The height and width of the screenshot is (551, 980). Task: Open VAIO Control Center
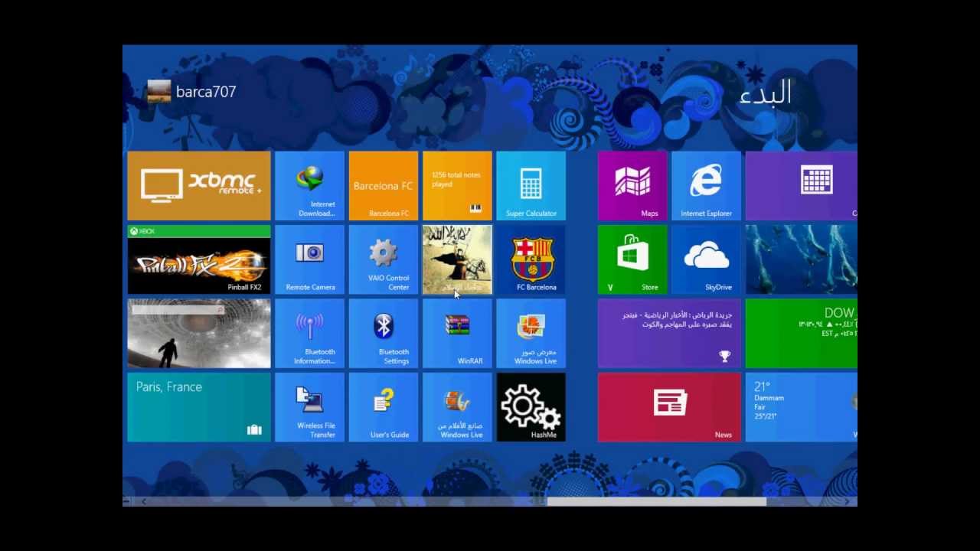[x=384, y=259]
